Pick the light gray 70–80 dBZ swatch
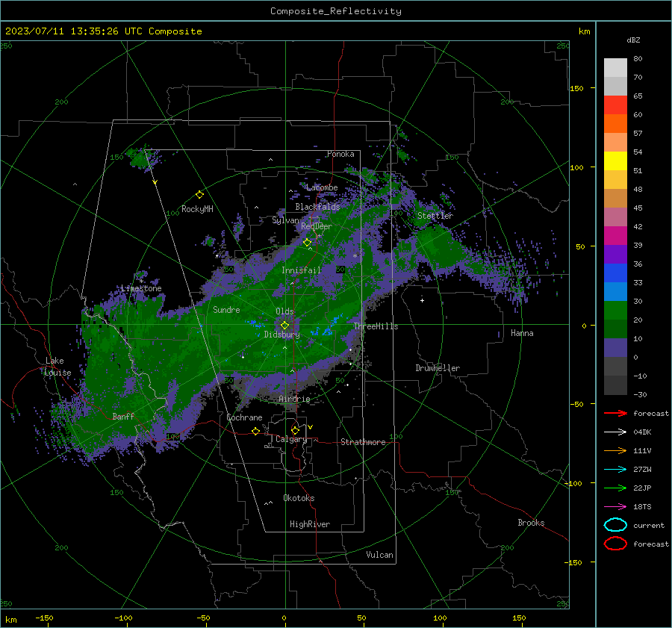The image size is (672, 628). 615,68
